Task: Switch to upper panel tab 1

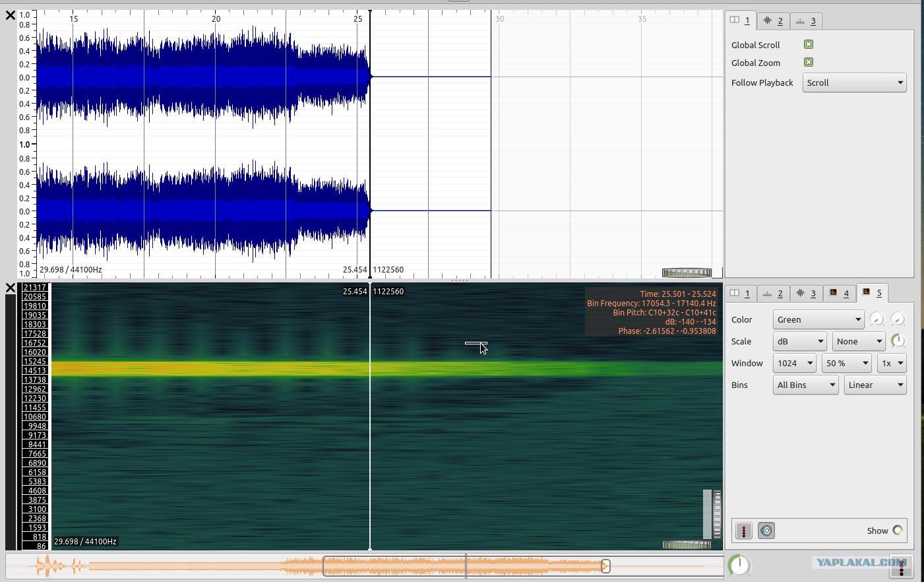Action: [x=740, y=20]
